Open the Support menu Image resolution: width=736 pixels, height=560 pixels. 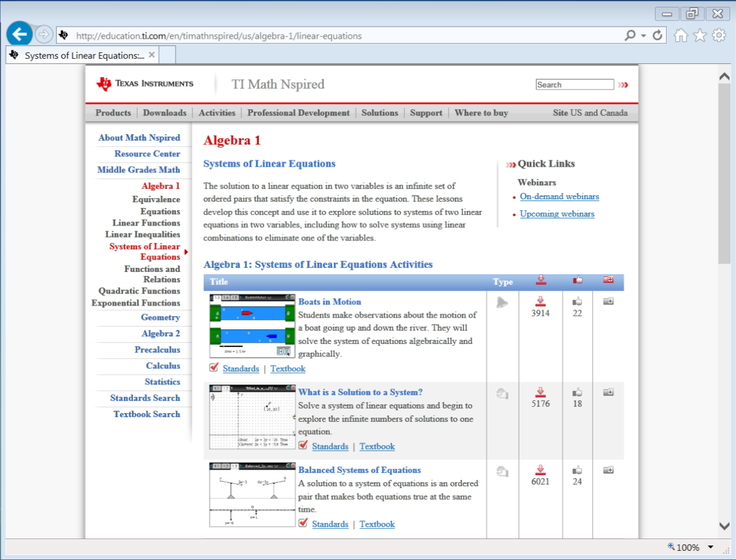coord(426,113)
